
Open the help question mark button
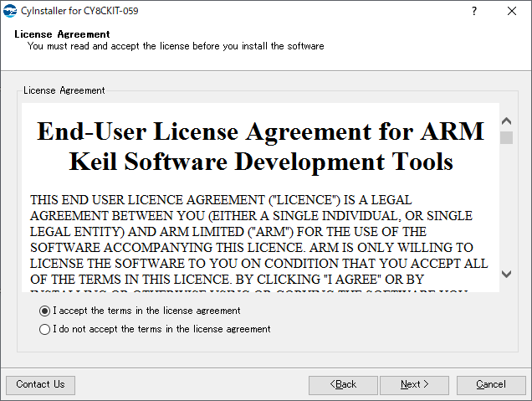[474, 11]
